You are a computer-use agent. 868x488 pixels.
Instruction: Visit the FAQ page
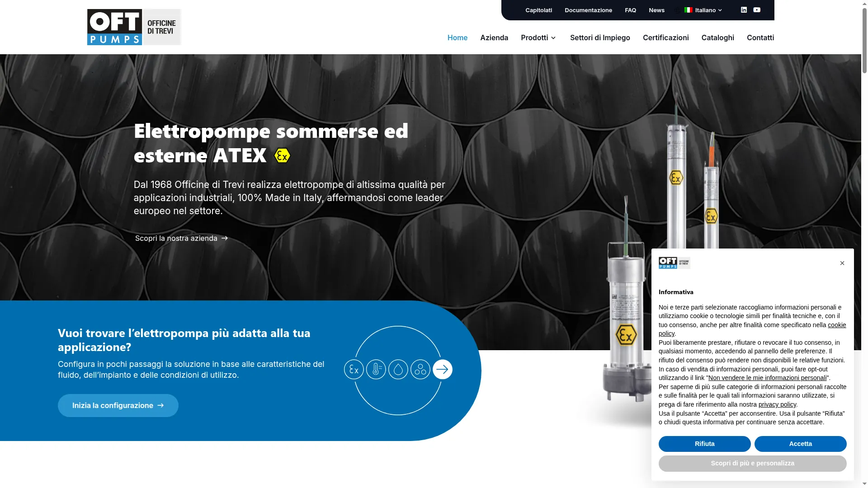[x=630, y=10]
